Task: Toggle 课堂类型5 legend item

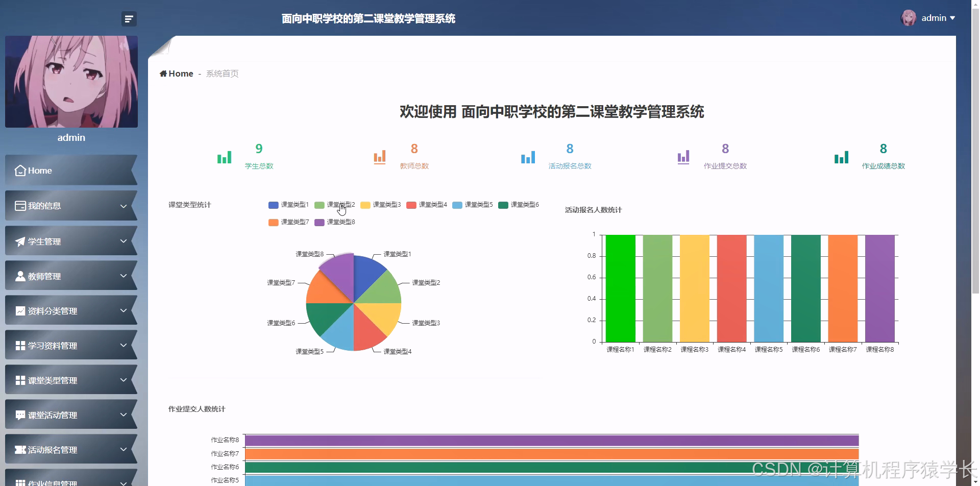Action: point(472,205)
